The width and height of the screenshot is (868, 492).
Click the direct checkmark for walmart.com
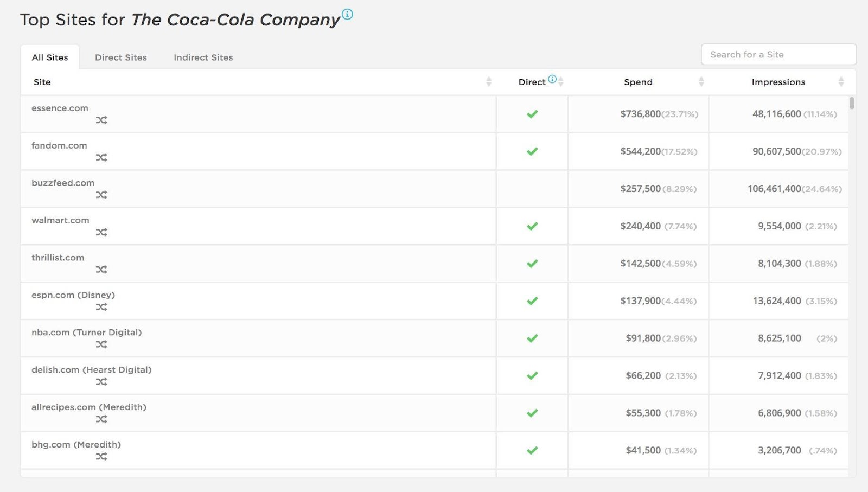532,226
